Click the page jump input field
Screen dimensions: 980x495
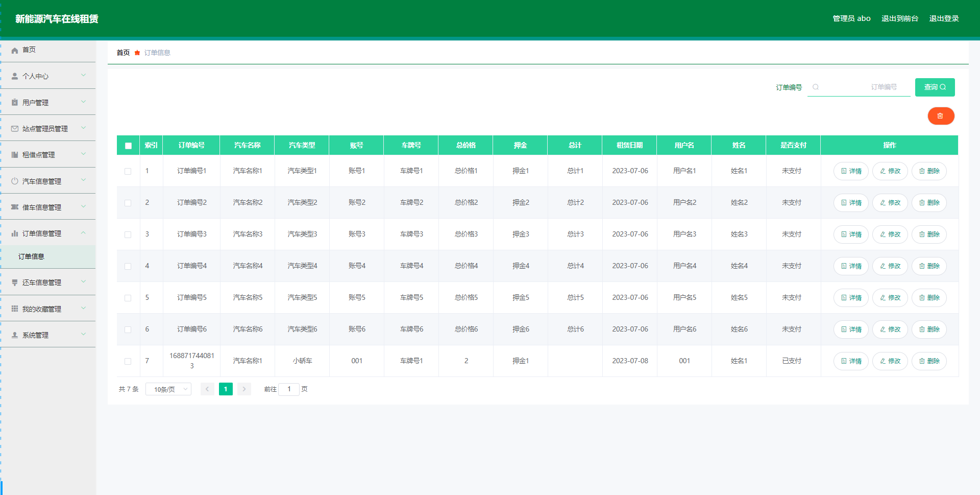289,389
